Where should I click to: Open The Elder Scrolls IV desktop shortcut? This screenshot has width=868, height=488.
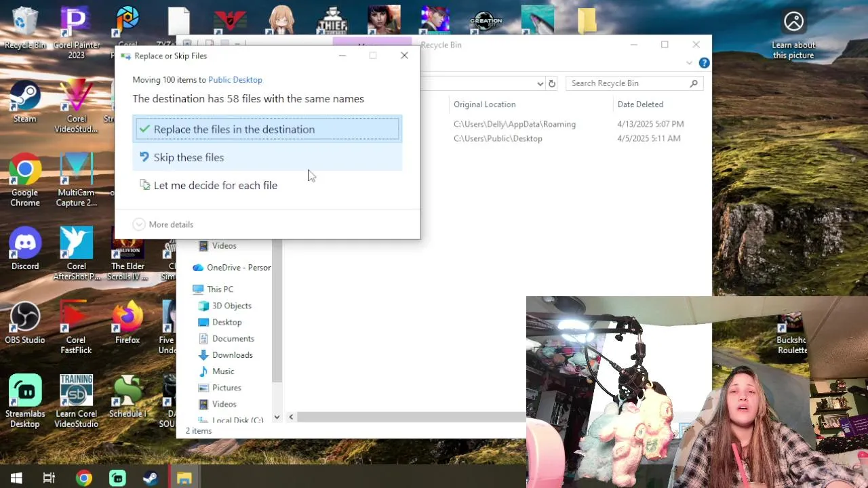coord(127,253)
